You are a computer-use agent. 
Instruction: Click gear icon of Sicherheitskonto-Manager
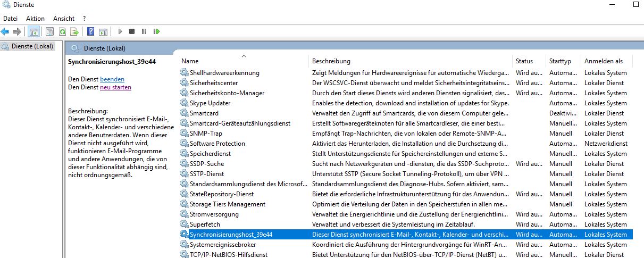185,93
